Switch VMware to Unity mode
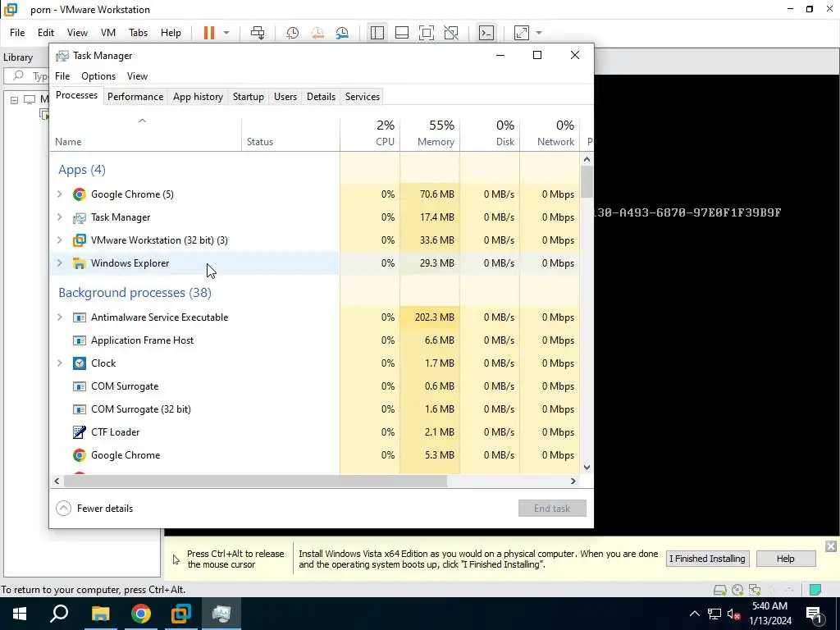This screenshot has width=840, height=630. 451,33
